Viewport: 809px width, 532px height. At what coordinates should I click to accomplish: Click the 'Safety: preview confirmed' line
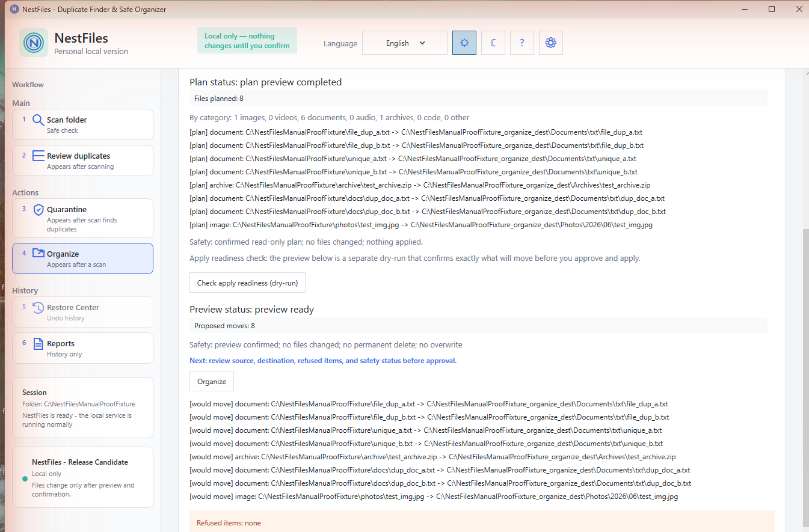click(x=325, y=345)
